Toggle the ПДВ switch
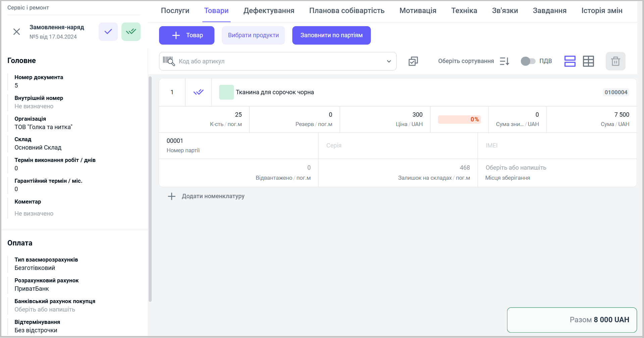 pyautogui.click(x=528, y=61)
